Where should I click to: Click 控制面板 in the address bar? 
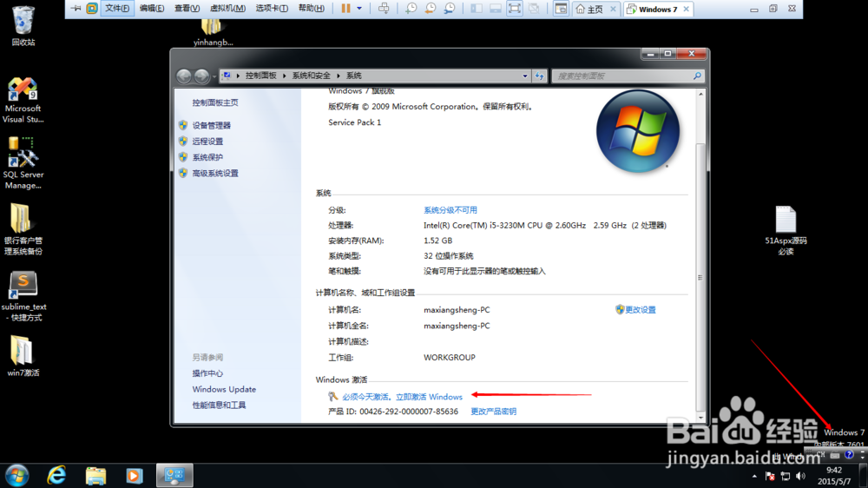[x=260, y=76]
